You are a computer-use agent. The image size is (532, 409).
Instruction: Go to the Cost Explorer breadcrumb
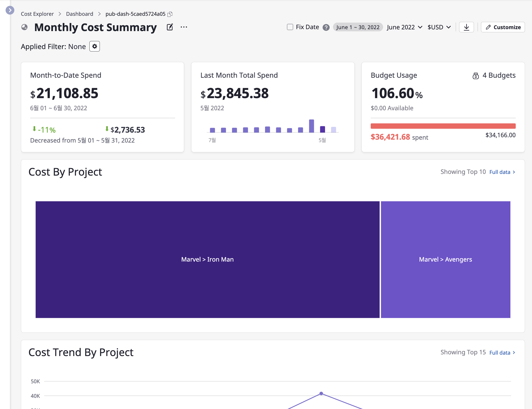pos(37,14)
